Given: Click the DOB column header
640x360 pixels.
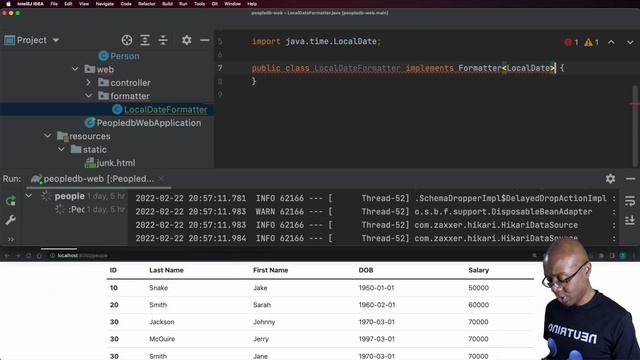Looking at the screenshot, I should point(366,270).
